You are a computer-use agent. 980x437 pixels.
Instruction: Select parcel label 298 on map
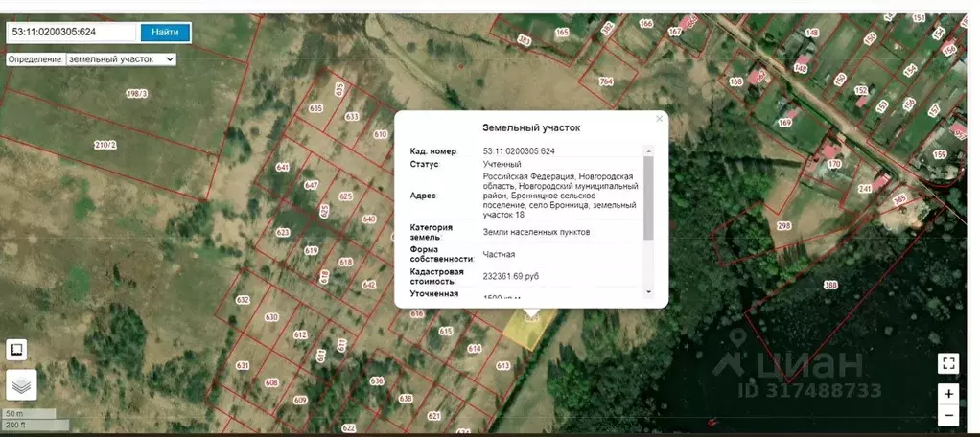[x=783, y=225]
